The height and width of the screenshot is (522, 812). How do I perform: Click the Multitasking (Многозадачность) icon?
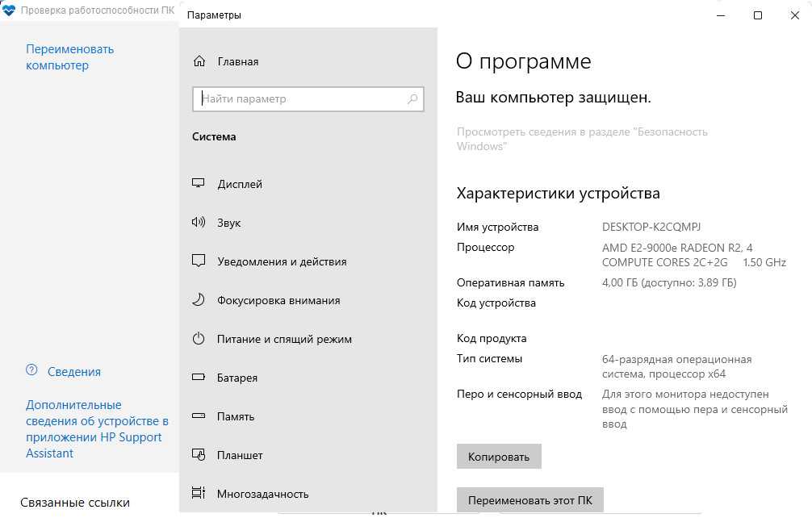[x=199, y=493]
